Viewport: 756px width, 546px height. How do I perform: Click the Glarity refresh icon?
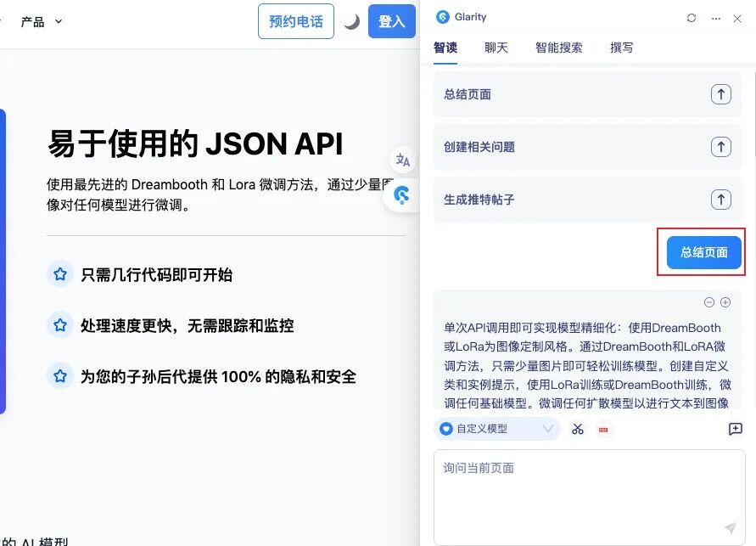692,18
